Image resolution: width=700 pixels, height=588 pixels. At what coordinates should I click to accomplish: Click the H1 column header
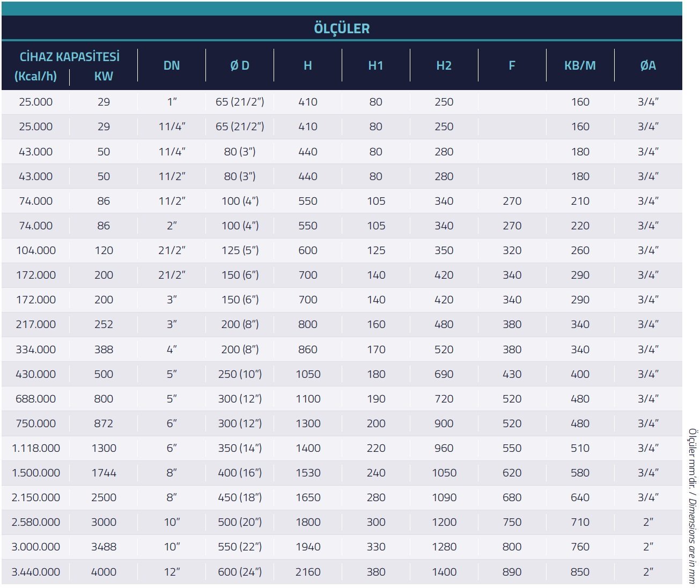click(375, 65)
